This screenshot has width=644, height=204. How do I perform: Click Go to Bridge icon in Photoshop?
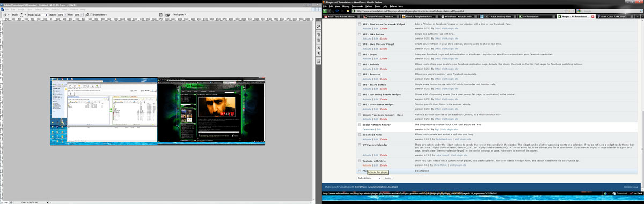[x=167, y=14]
